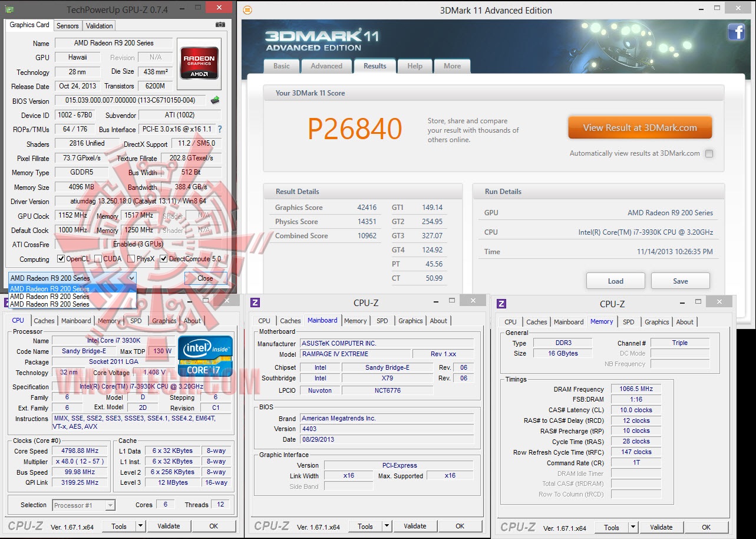The width and height of the screenshot is (756, 539).
Task: Open the Help tab in 3DMark 11
Action: pos(415,66)
